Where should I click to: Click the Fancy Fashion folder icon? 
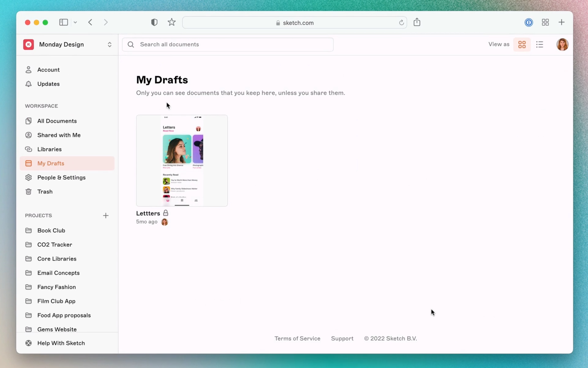28,287
